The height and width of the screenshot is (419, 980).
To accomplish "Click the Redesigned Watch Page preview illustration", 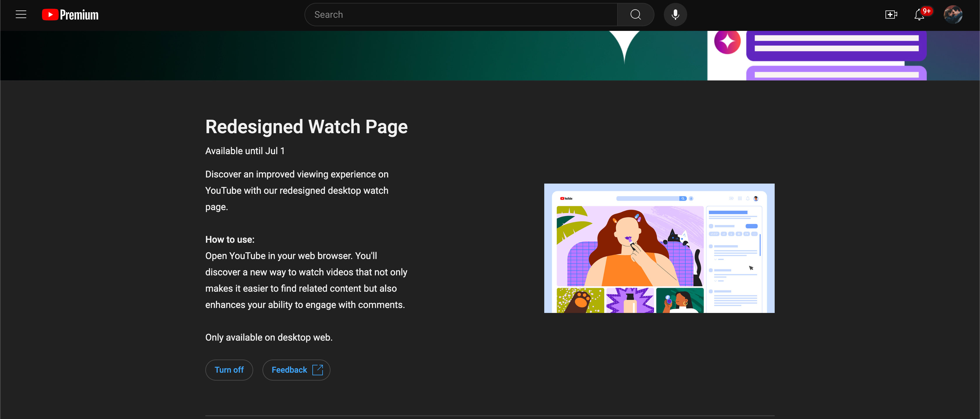I will click(x=659, y=248).
